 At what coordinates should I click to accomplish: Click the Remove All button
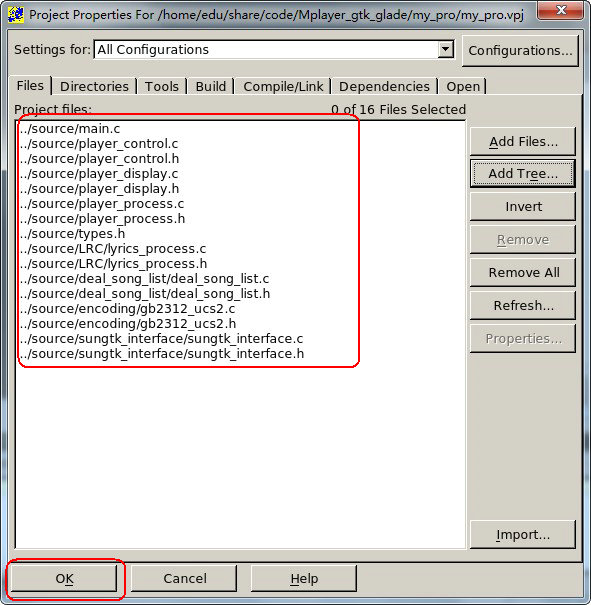(523, 272)
